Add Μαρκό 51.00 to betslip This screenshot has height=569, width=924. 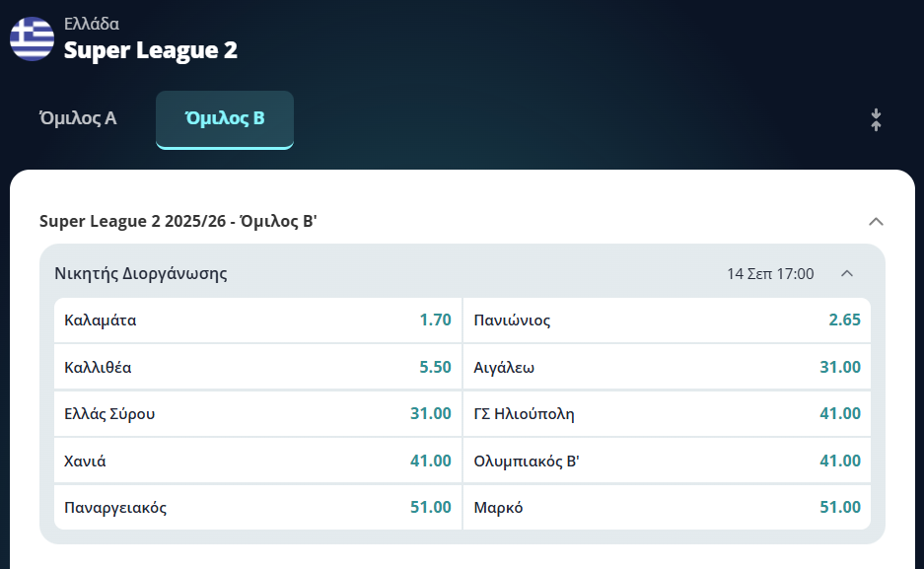[x=667, y=507]
